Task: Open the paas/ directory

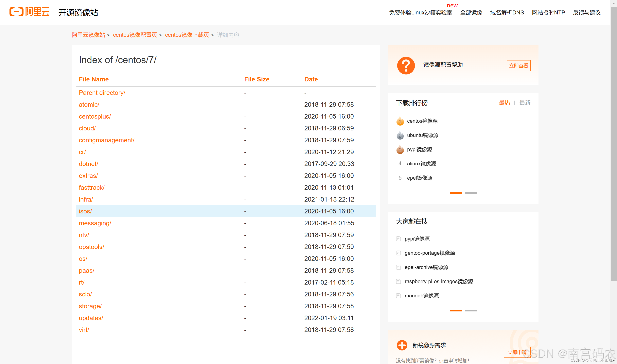Action: (86, 271)
